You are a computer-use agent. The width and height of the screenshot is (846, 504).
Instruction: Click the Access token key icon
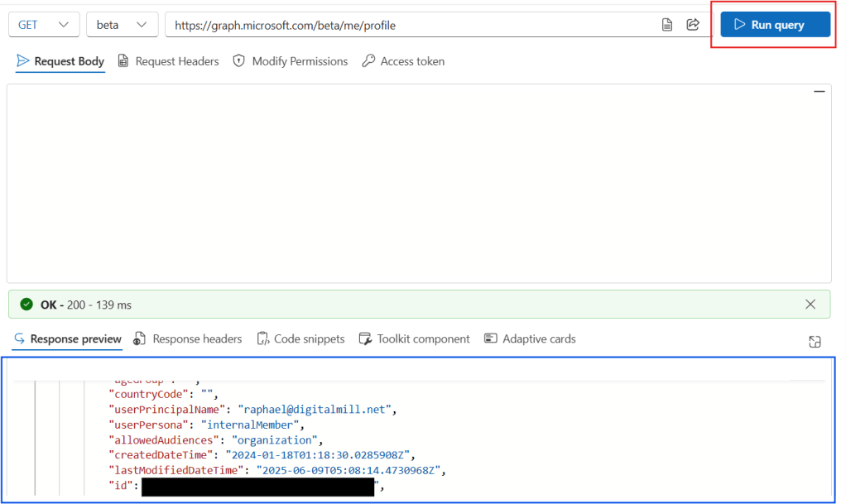click(x=366, y=61)
